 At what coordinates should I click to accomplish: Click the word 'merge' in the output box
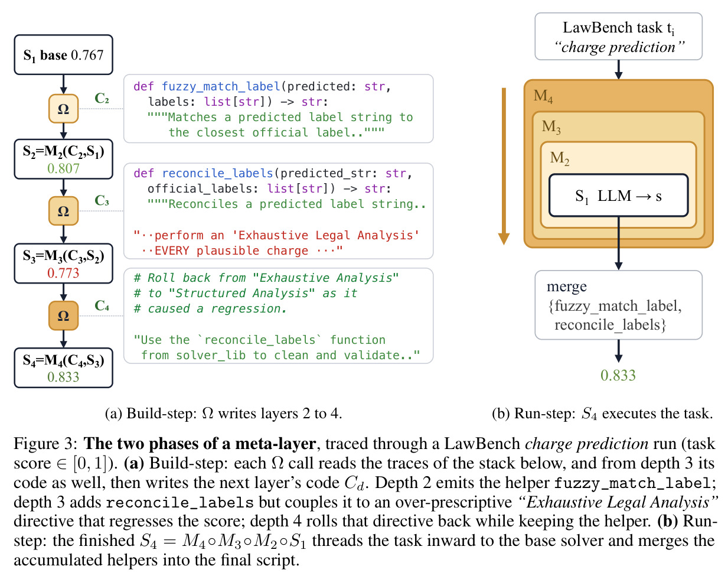567,287
